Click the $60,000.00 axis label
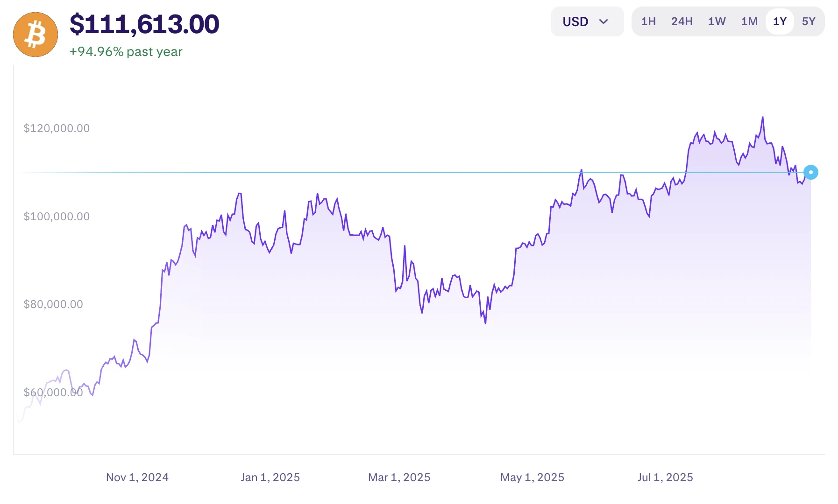Screen dimensions: 838x504 tap(53, 392)
